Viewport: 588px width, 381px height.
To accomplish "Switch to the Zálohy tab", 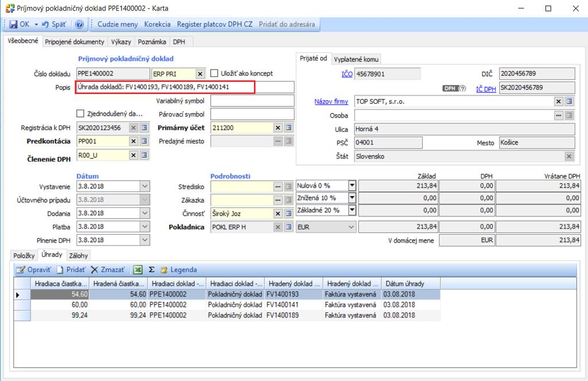I will pos(78,255).
